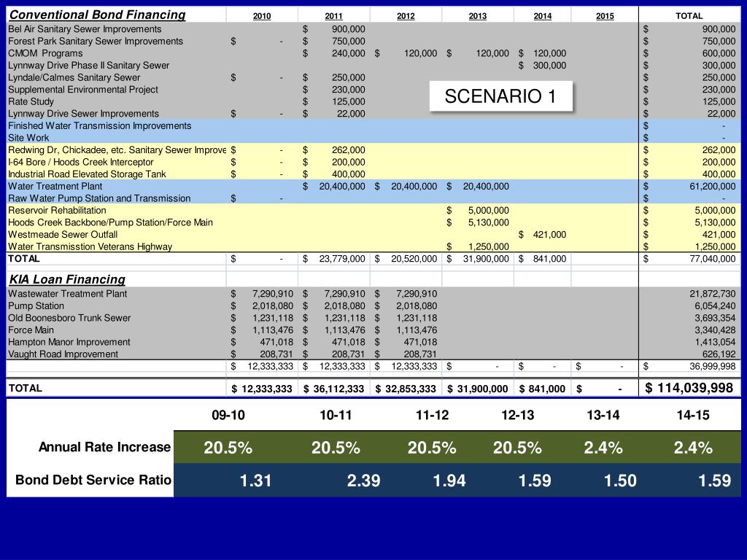Select the 2010 column header
This screenshot has width=747, height=560.
point(262,16)
